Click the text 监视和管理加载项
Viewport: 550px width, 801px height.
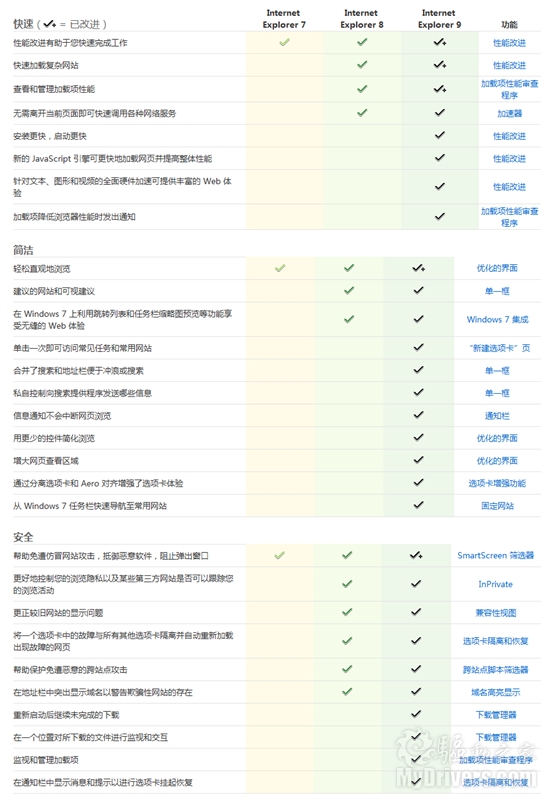[45, 760]
